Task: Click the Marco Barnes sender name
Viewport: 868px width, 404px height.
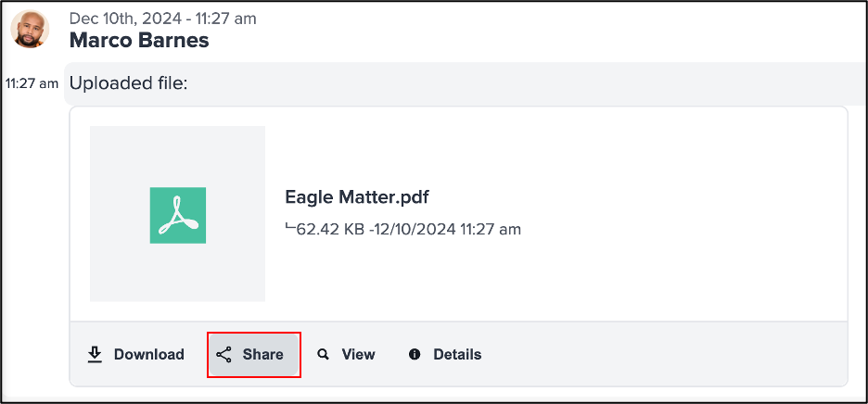Action: [139, 40]
